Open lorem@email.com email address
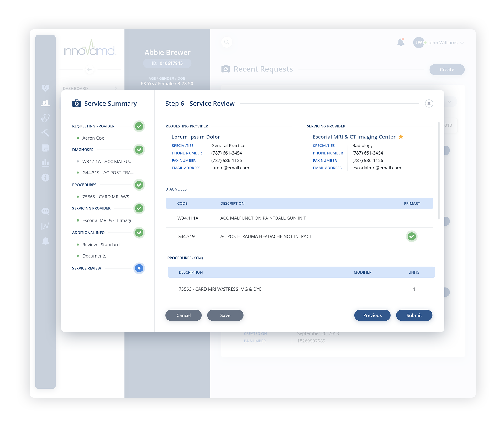Viewport: 504px width, 427px height. (x=230, y=168)
